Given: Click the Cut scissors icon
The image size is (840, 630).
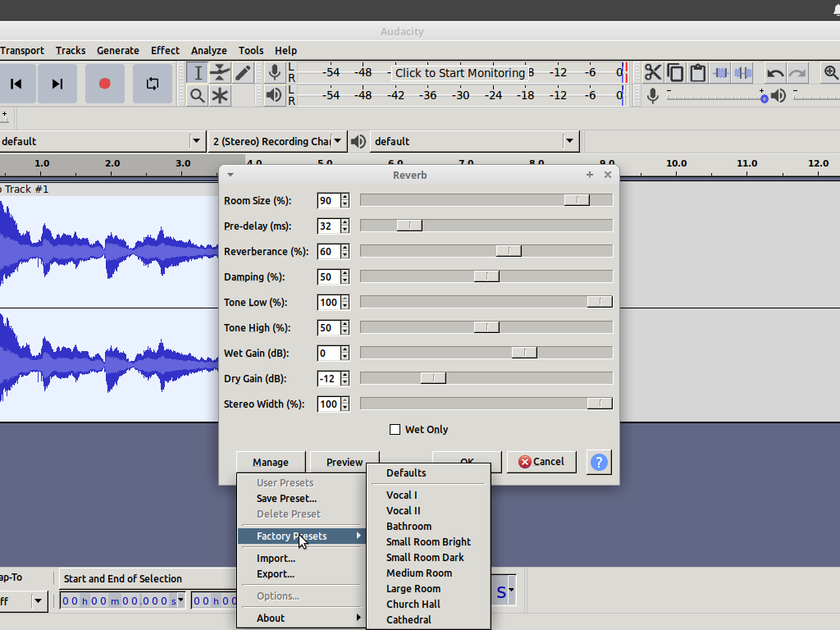Looking at the screenshot, I should pos(653,73).
